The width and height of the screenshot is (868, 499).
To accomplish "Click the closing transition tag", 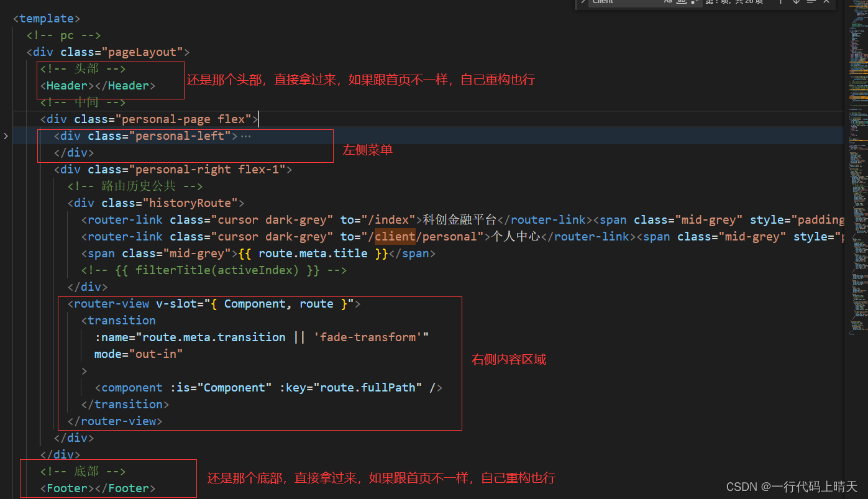I will click(x=126, y=405).
